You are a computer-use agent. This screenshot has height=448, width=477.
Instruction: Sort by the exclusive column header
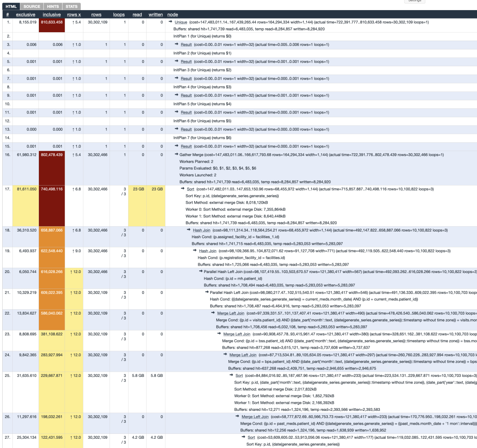(26, 15)
